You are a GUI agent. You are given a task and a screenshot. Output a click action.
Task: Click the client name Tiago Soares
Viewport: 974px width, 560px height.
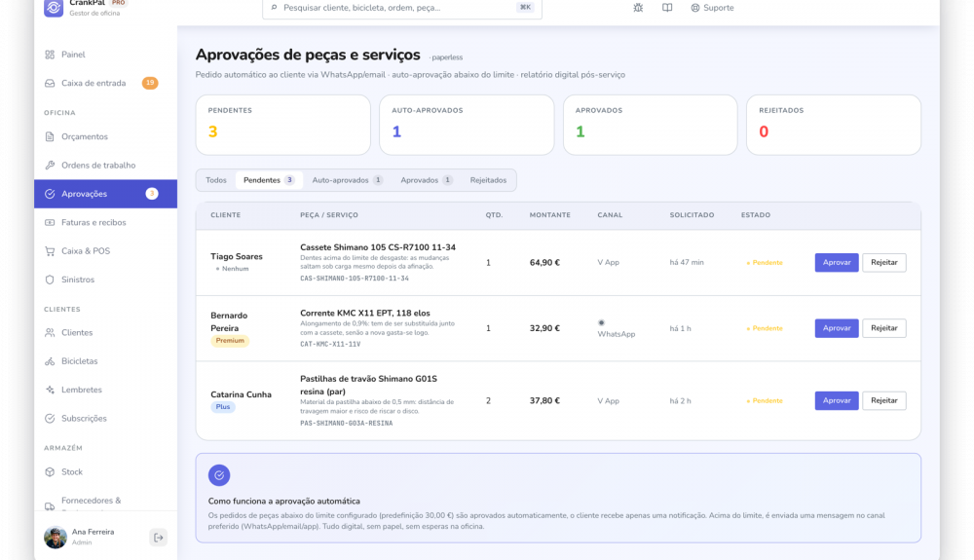(x=237, y=256)
